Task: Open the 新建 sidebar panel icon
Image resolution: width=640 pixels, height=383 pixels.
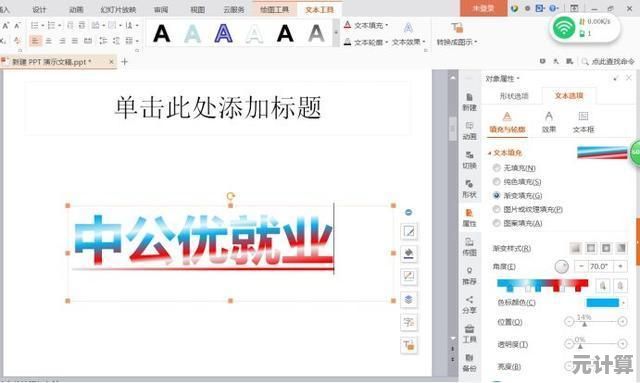Action: 469,102
